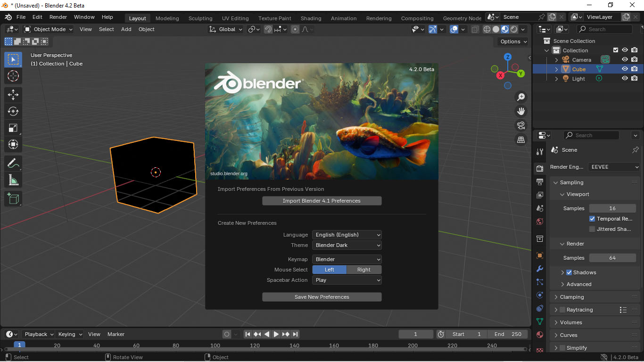644x362 pixels.
Task: Switch orthographic/perspective grid icon
Action: (x=521, y=140)
